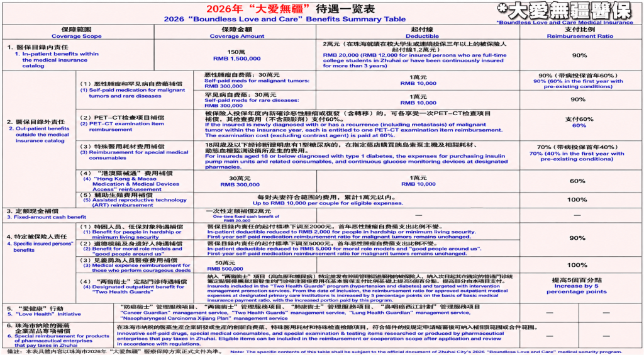Viewport: 644px width, 355px height.
Task: Click the 'Reimbursement Ratio' column header
Action: [580, 33]
